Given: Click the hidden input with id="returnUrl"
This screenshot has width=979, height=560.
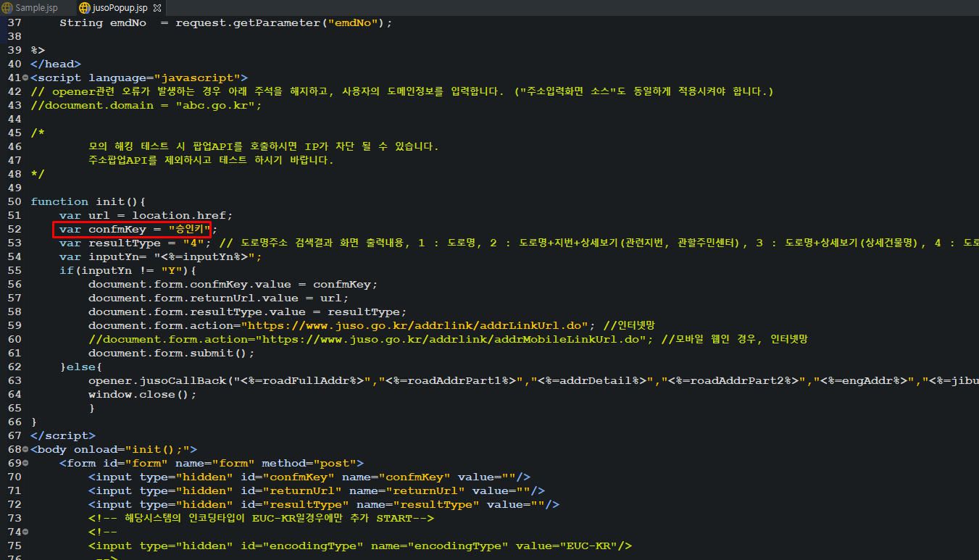Looking at the screenshot, I should pyautogui.click(x=317, y=490).
